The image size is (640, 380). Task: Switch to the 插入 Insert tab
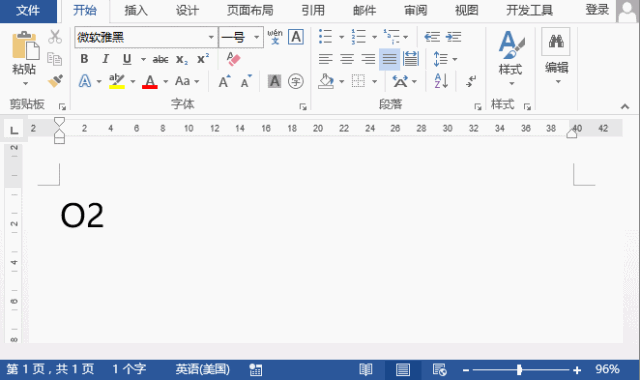tap(136, 11)
